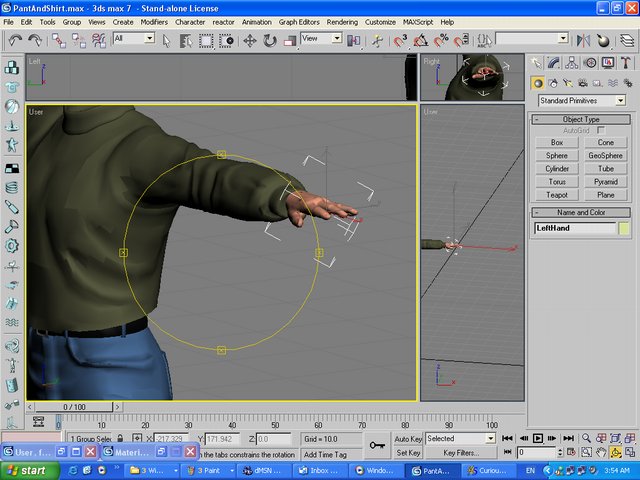Collapse the Object Type rollout
This screenshot has width=640, height=480.
coord(581,119)
